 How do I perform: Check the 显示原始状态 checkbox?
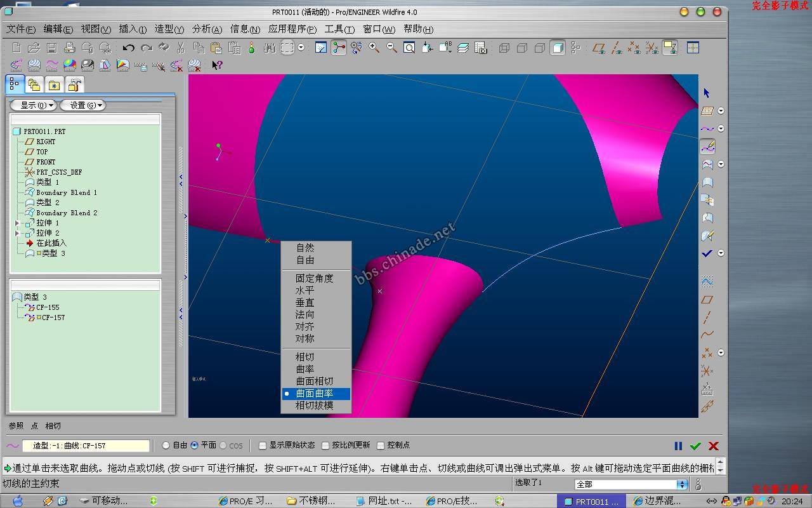tap(263, 446)
